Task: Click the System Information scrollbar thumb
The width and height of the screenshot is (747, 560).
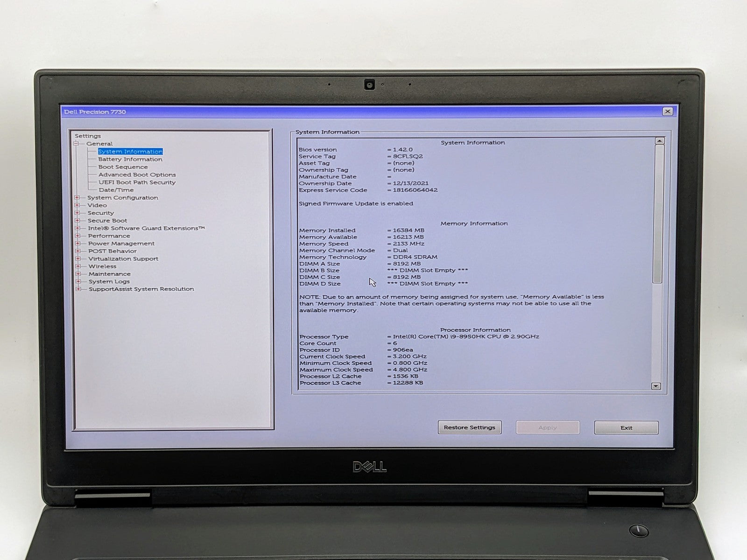Action: [x=658, y=214]
